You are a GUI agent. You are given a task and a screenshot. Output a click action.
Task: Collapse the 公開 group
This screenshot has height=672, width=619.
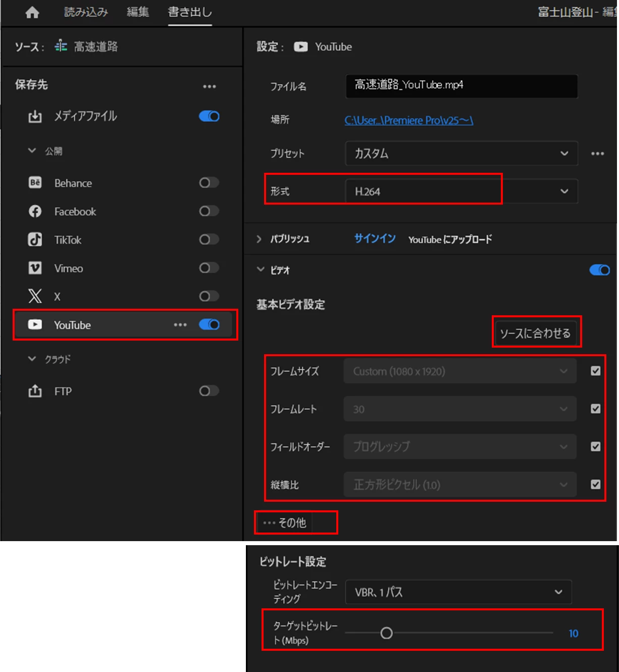[x=32, y=151]
